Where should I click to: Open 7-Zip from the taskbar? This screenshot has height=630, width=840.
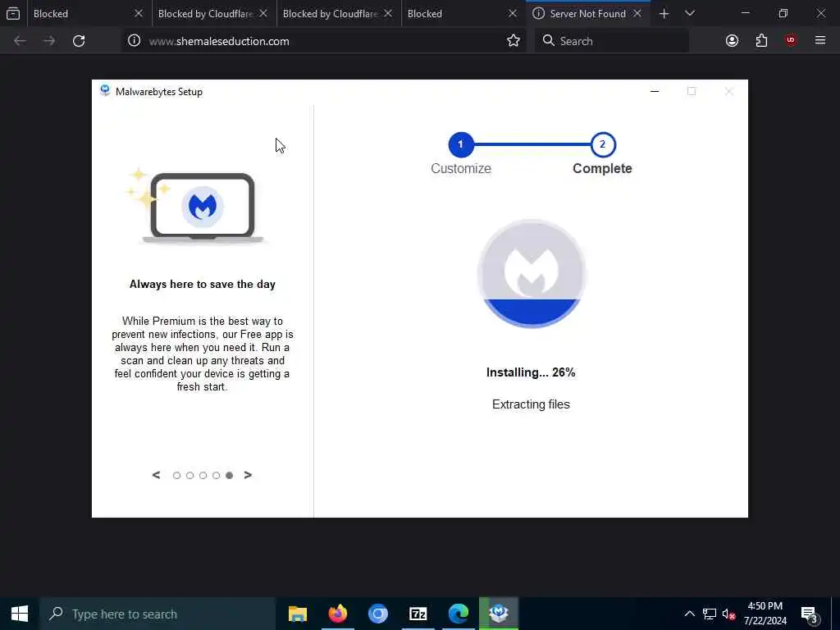(x=418, y=614)
